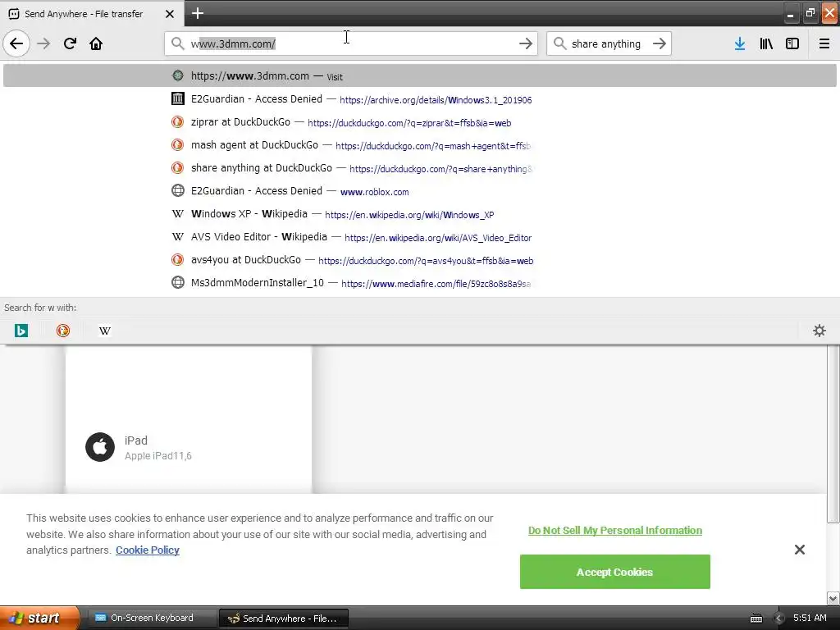Open search settings gear icon

(x=819, y=331)
